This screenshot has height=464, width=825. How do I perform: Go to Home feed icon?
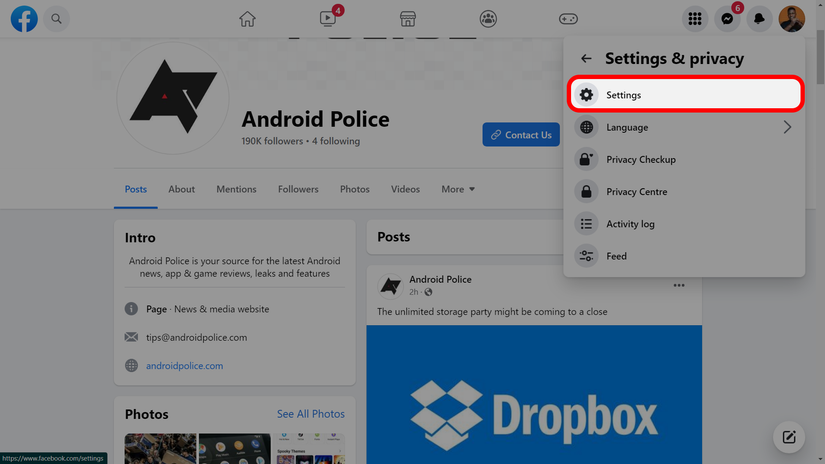tap(247, 19)
